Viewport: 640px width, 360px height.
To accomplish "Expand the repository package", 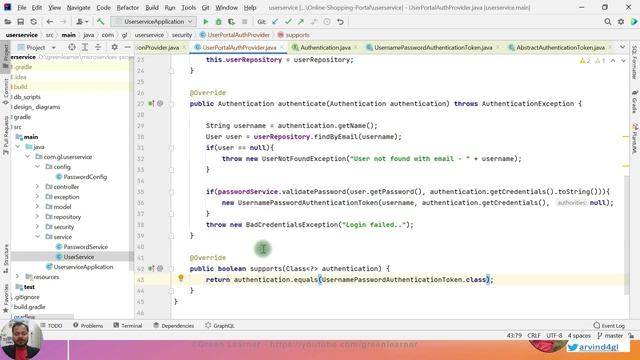I will (38, 217).
